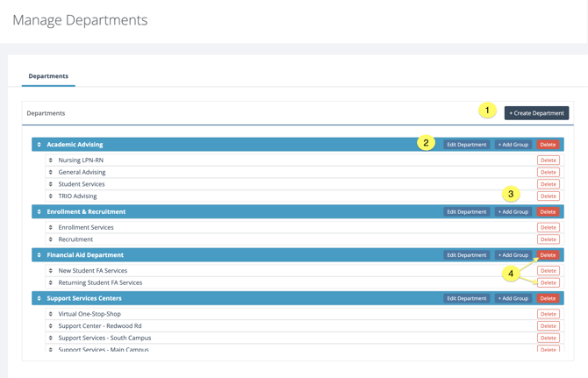Select the Financial Aid Department name
The image size is (588, 378).
[x=85, y=255]
